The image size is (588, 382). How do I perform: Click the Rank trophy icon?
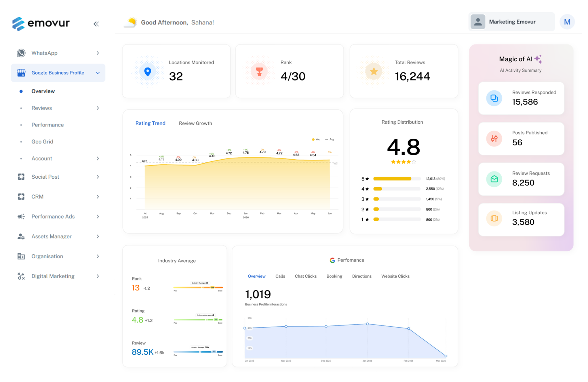click(259, 71)
